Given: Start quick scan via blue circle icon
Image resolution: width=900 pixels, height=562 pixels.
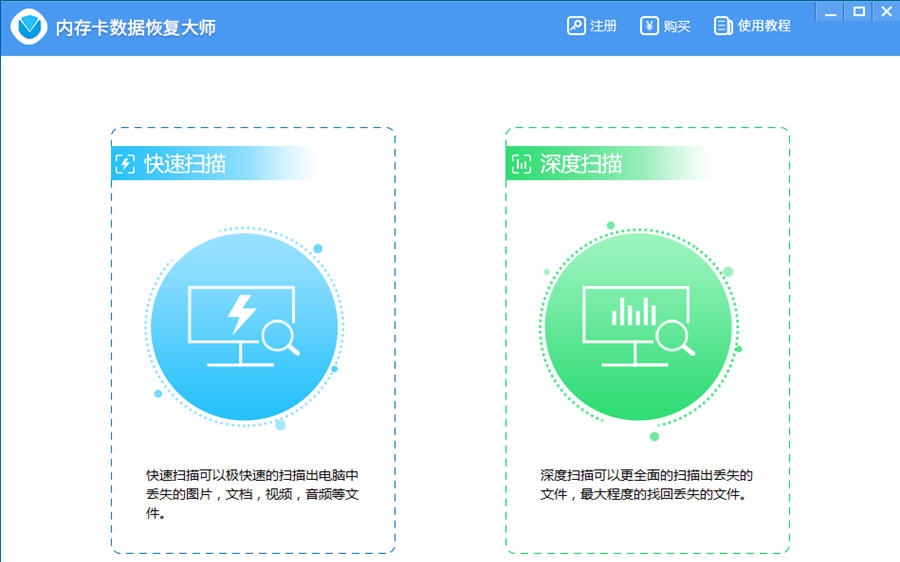Looking at the screenshot, I should click(245, 327).
